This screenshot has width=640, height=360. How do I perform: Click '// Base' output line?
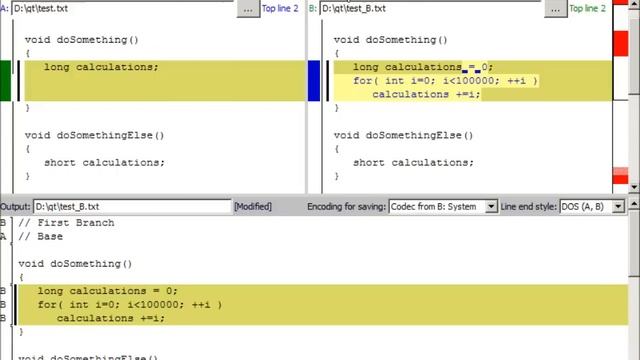[x=40, y=237]
